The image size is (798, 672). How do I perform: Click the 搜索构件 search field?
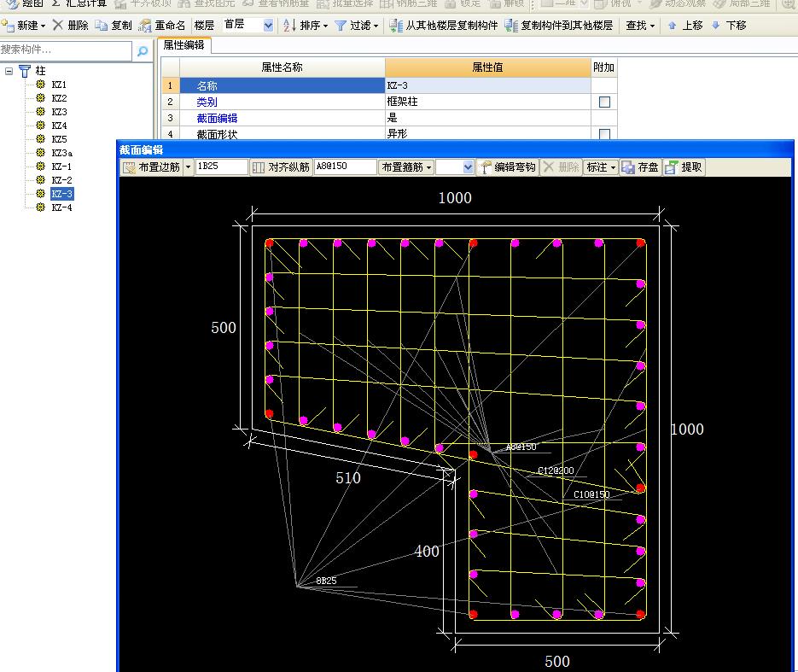[x=66, y=50]
